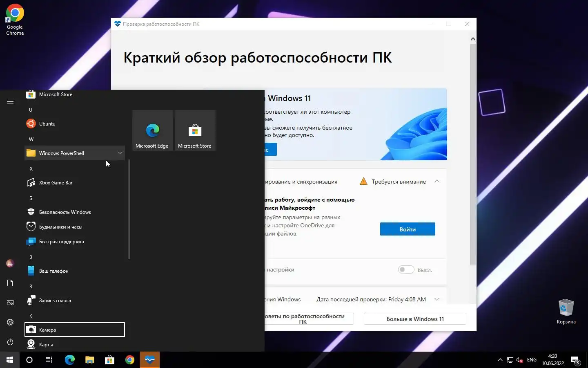Launch Быстрая поддержка app

coord(75,242)
